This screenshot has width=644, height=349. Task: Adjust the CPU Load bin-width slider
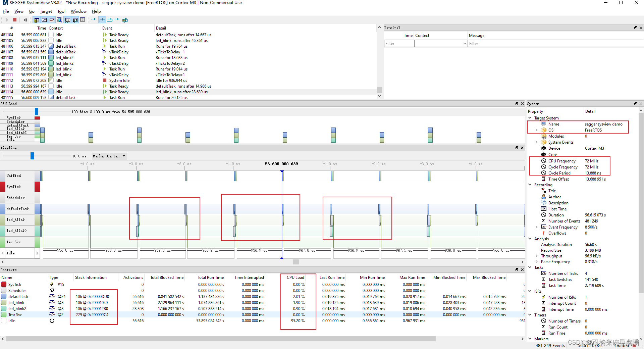click(x=37, y=111)
